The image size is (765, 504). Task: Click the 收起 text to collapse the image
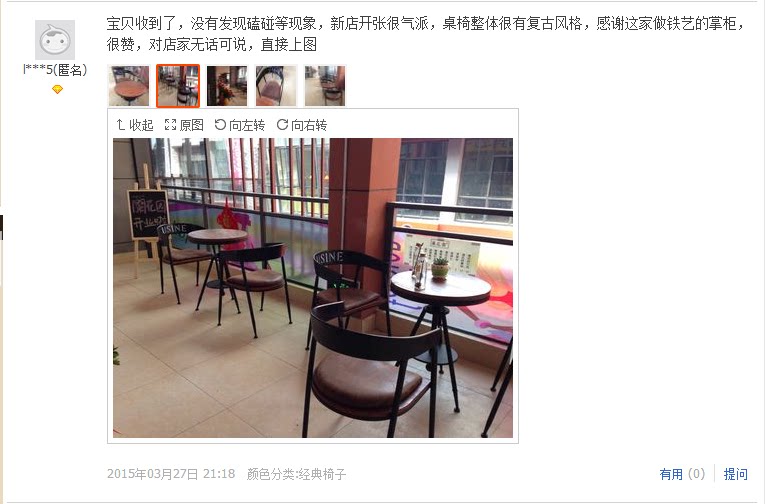[x=141, y=125]
